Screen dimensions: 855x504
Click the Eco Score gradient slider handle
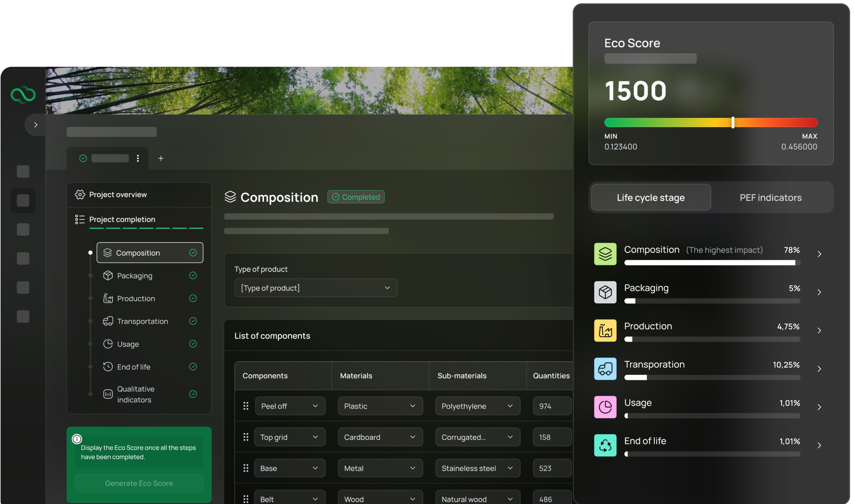click(x=733, y=122)
